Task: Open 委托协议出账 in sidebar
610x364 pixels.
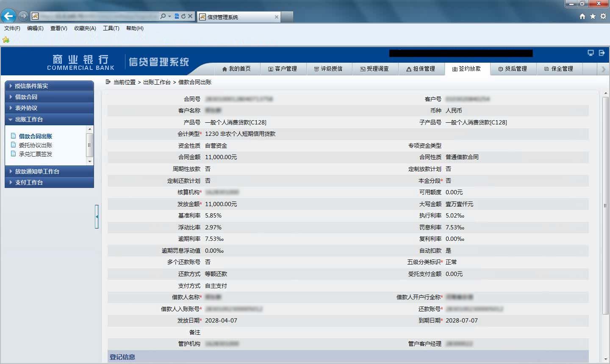Action: [x=36, y=145]
